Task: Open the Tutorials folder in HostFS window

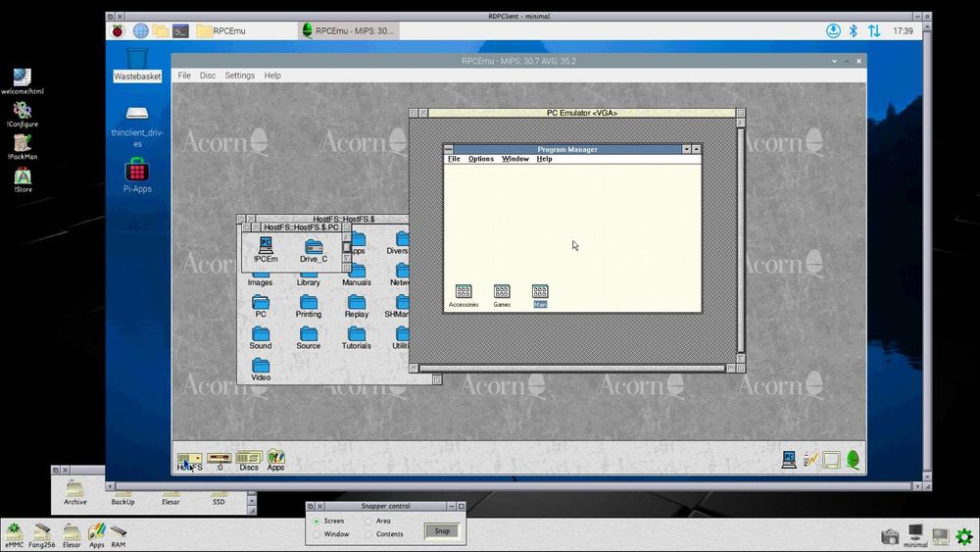Action: (x=357, y=337)
